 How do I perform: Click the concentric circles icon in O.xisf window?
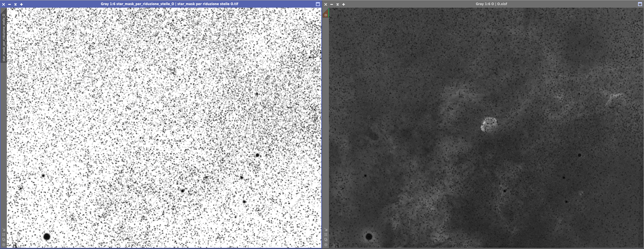326,245
